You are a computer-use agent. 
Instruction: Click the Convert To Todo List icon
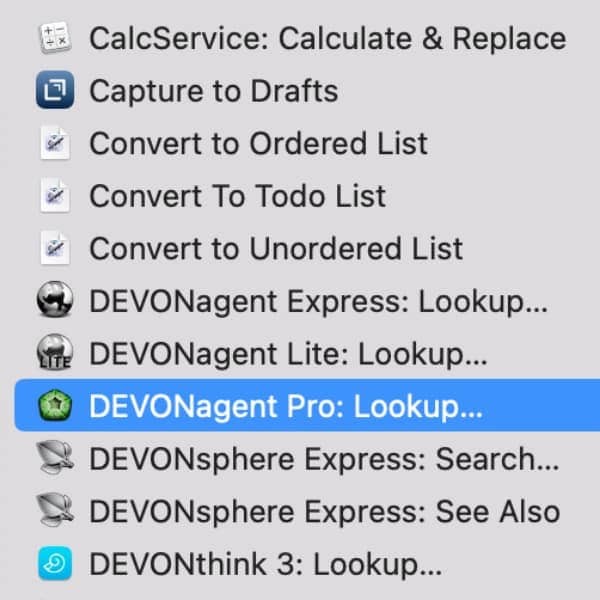click(54, 197)
